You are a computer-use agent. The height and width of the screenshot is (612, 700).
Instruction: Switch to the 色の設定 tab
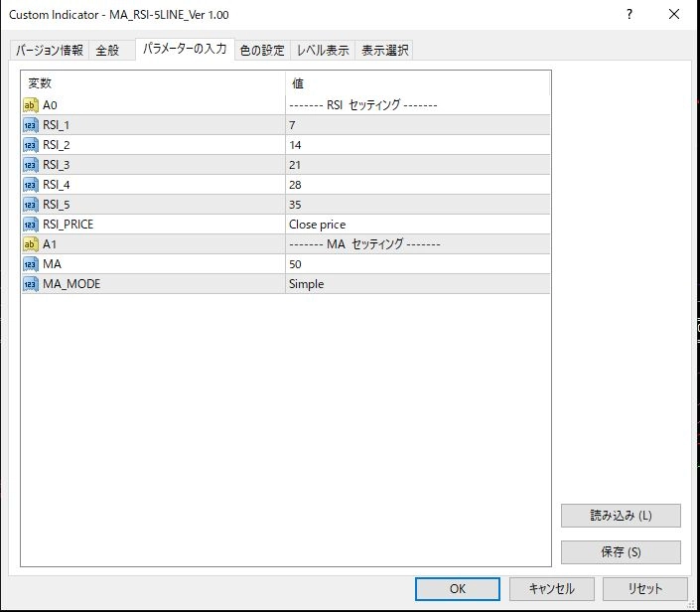(x=262, y=50)
